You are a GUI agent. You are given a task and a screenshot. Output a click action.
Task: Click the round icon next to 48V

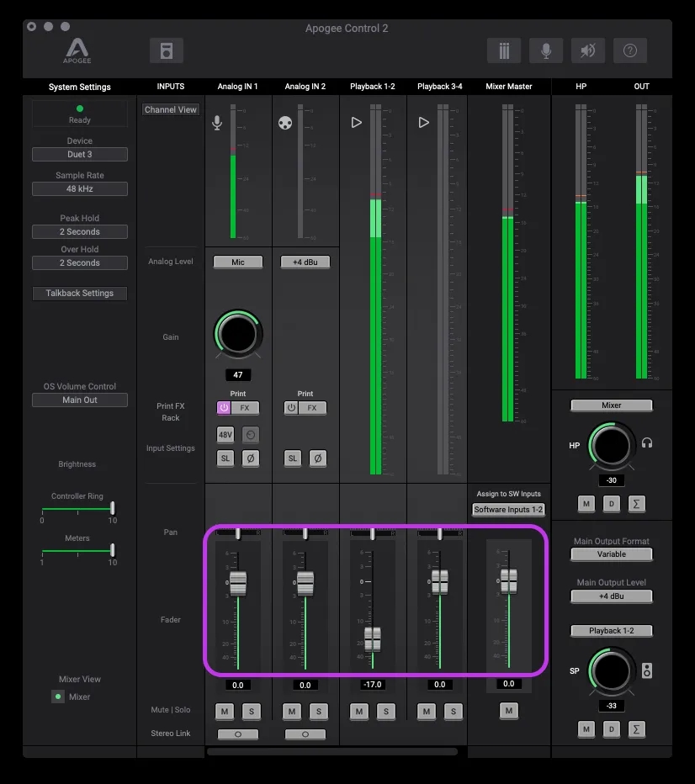[251, 435]
